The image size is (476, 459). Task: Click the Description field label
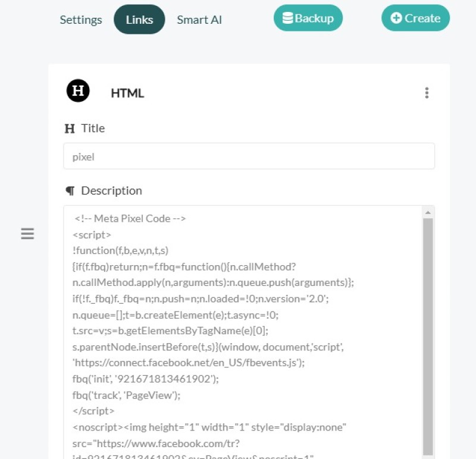[x=111, y=190]
